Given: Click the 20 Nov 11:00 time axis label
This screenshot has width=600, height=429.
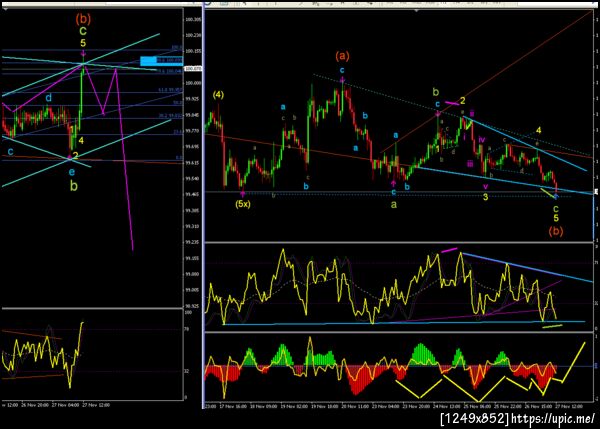Looking at the screenshot, I should click(355, 406).
